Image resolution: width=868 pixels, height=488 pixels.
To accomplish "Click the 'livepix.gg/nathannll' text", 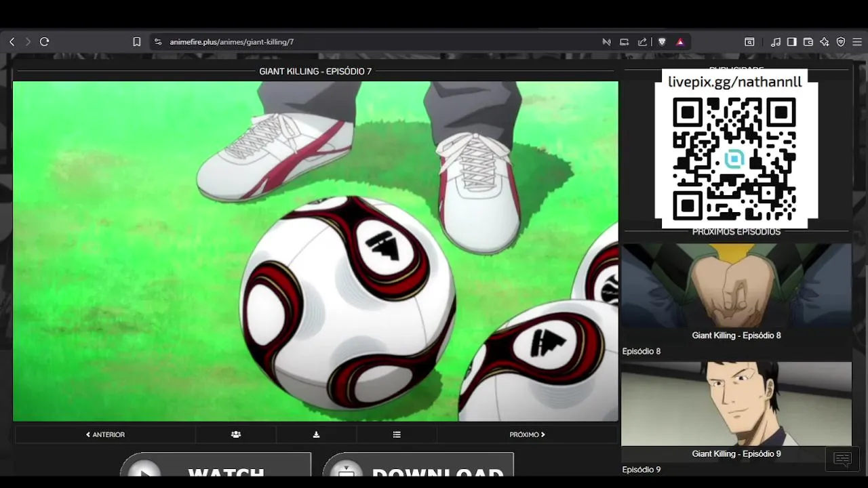I will pos(735,82).
